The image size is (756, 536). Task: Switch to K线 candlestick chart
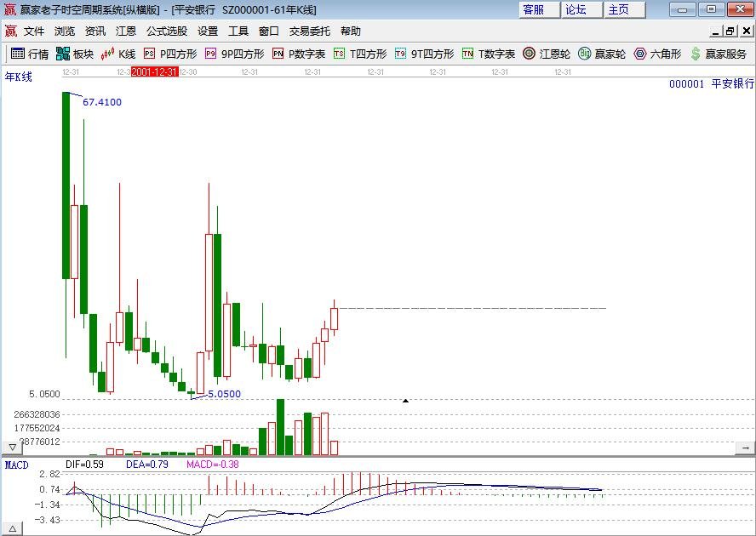click(118, 54)
